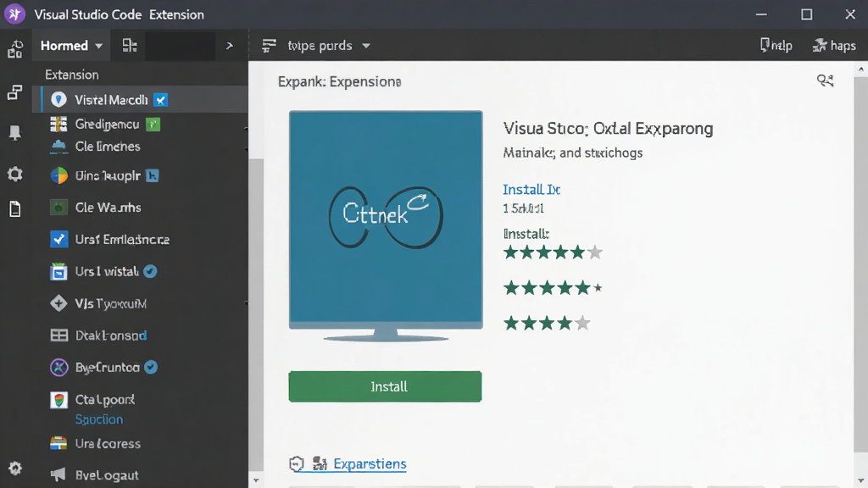Click the layout icon next to Hormed

click(x=130, y=46)
